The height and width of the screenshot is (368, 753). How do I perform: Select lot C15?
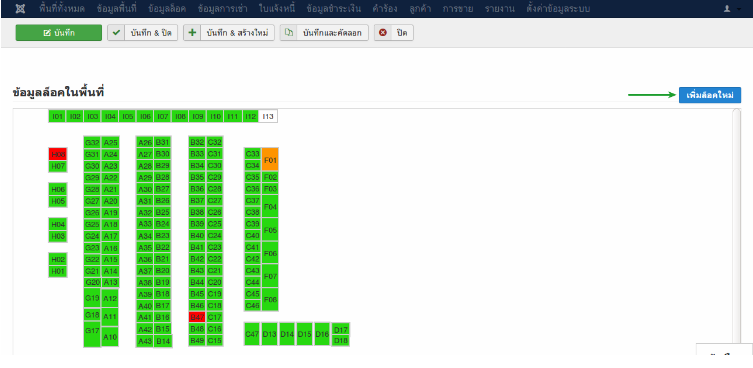point(215,340)
